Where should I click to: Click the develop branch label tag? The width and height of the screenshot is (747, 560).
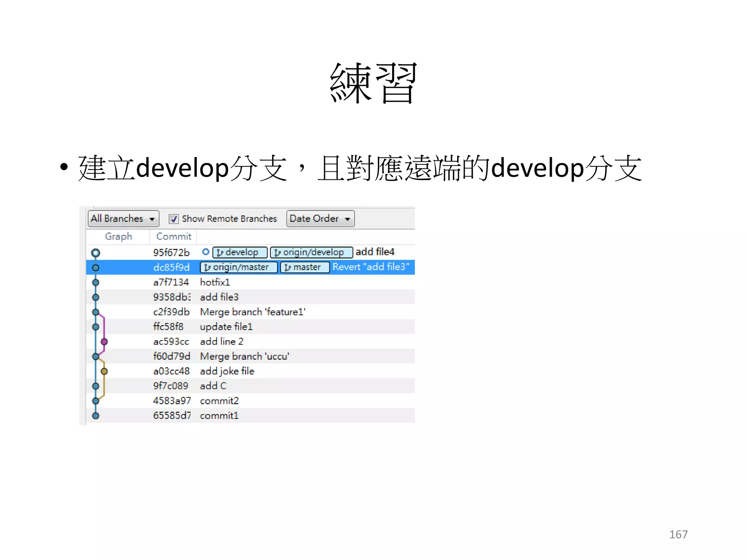tap(240, 252)
